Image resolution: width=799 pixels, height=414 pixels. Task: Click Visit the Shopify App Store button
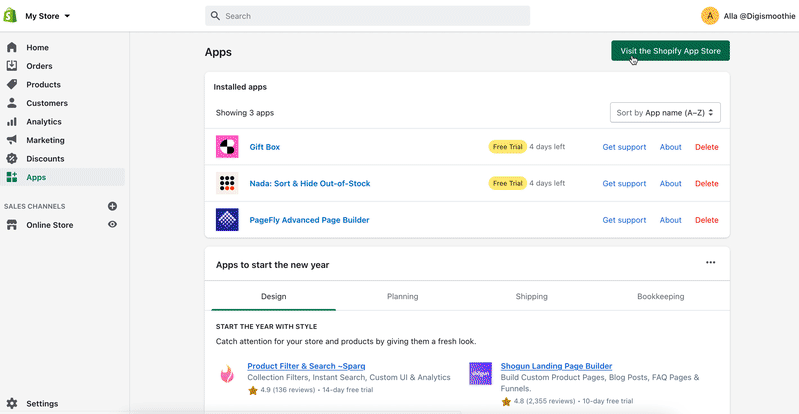coord(670,51)
